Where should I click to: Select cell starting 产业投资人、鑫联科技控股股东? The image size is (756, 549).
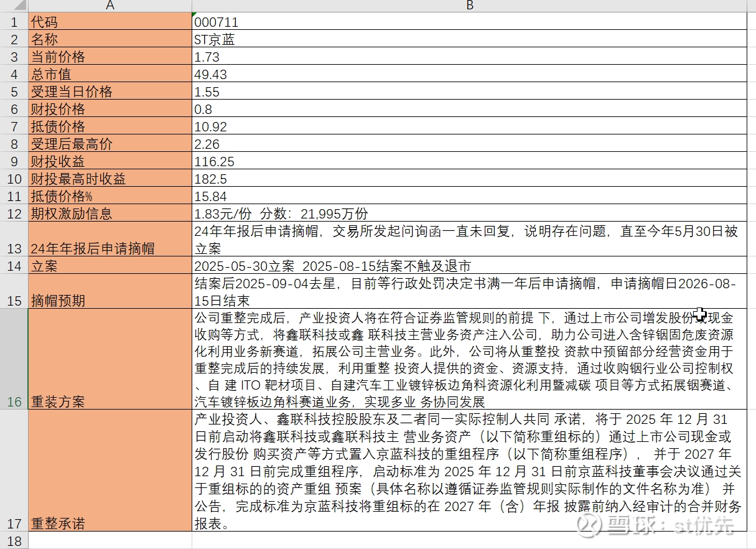coord(470,470)
